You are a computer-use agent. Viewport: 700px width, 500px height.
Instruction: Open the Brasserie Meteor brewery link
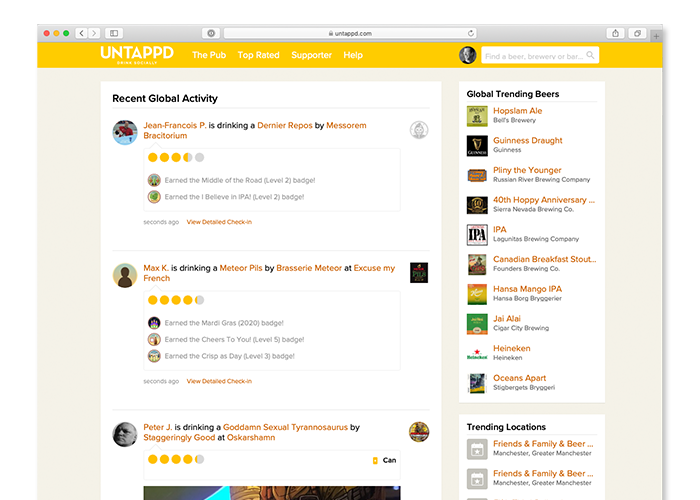[x=309, y=268]
